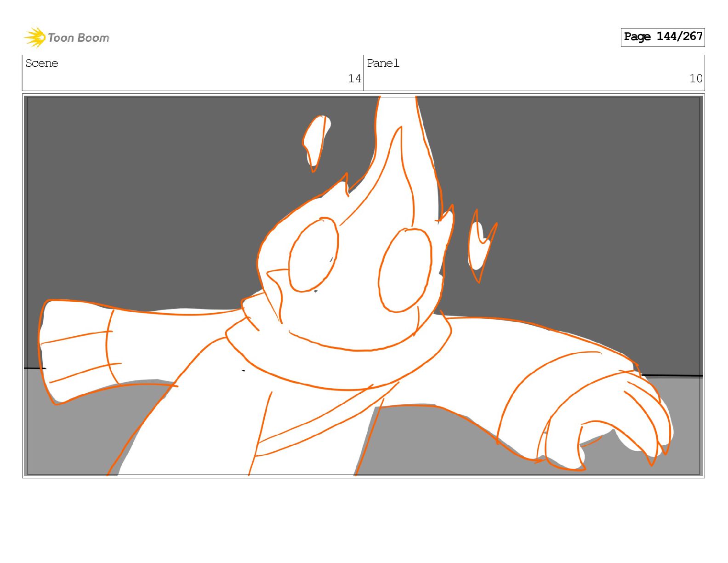Select the Panel label text

tap(383, 63)
